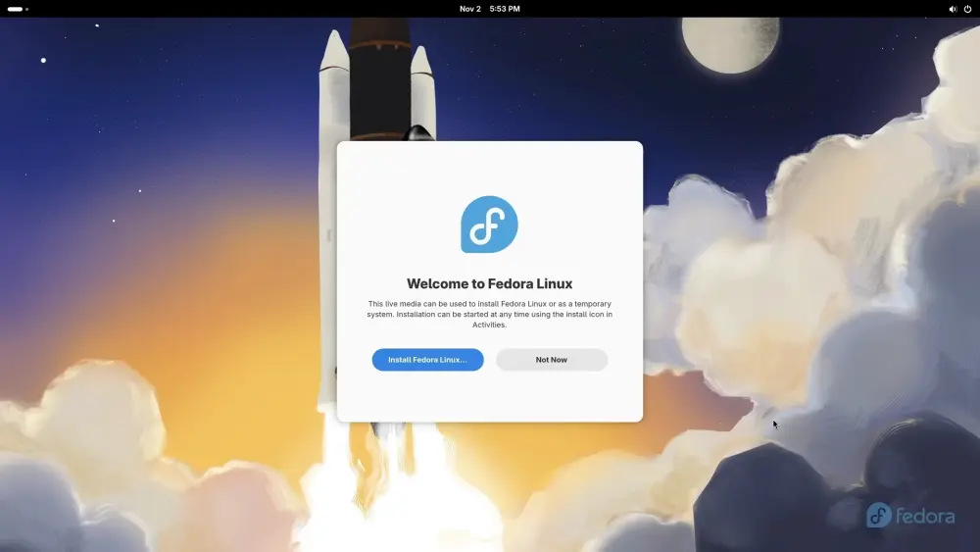Click the Install Fedora Linux button
The width and height of the screenshot is (980, 552).
[427, 360]
